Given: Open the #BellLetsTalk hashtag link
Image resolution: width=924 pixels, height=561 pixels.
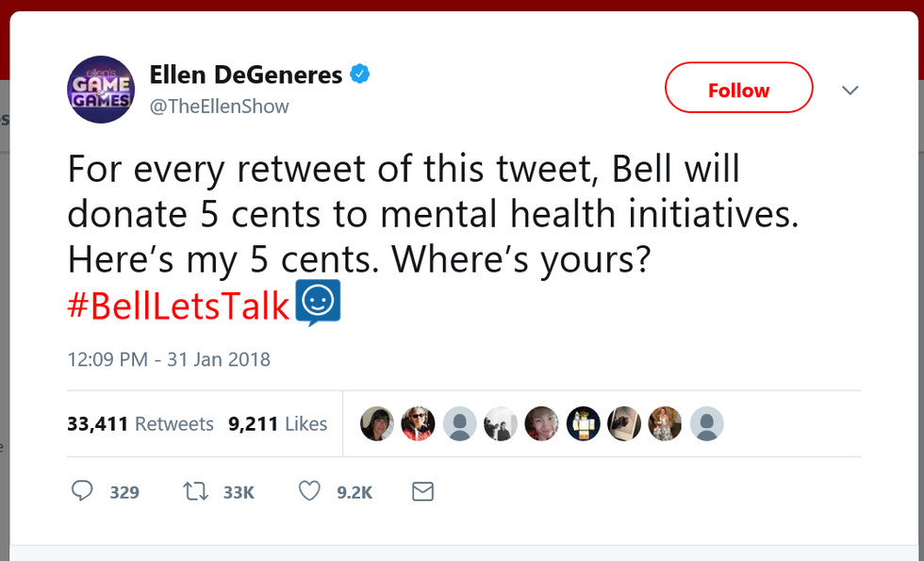Looking at the screenshot, I should pyautogui.click(x=178, y=306).
